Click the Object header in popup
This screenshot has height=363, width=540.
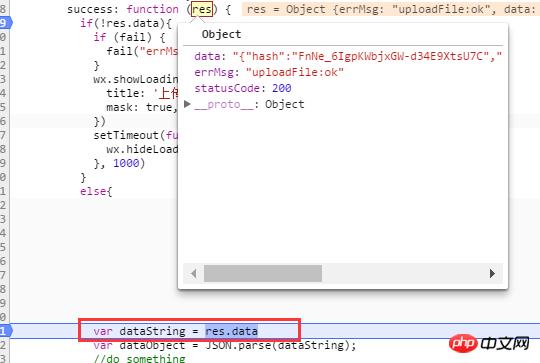pos(221,34)
